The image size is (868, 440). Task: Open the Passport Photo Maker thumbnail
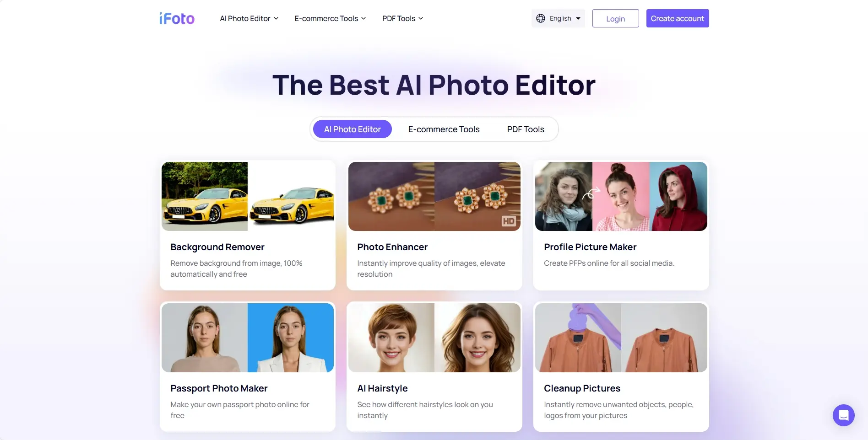coord(248,338)
